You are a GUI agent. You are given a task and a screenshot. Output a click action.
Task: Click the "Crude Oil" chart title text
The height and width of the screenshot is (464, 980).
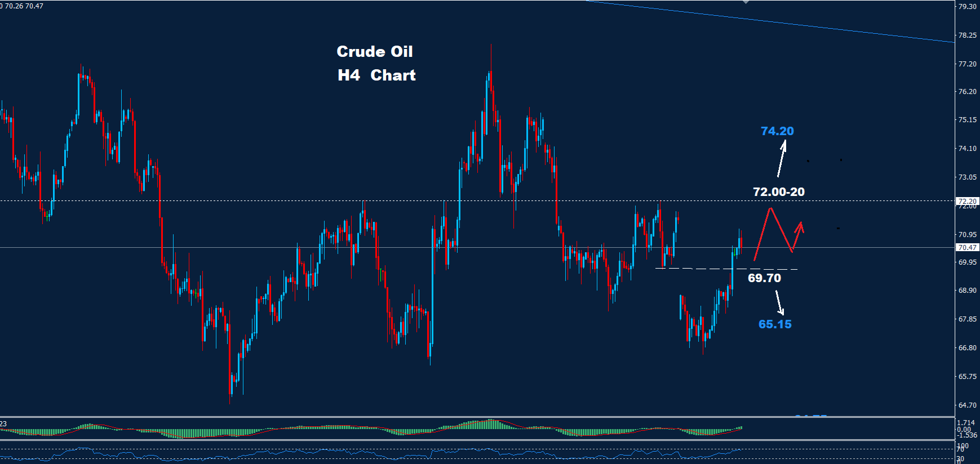point(375,52)
